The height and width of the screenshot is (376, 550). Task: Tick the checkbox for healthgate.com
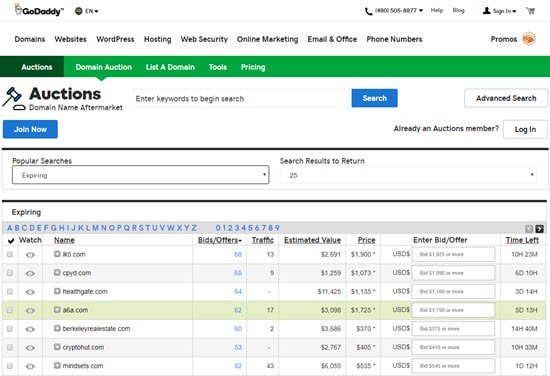(10, 291)
